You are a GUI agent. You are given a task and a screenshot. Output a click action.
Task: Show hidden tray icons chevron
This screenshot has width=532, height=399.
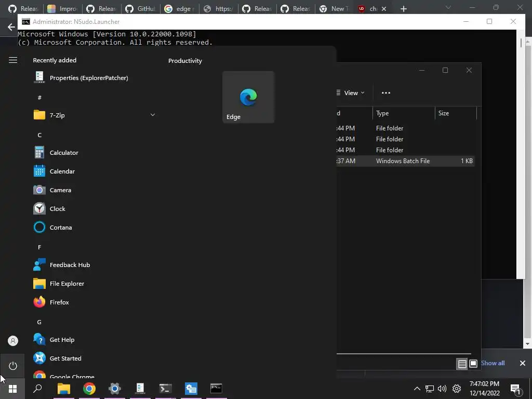point(417,389)
